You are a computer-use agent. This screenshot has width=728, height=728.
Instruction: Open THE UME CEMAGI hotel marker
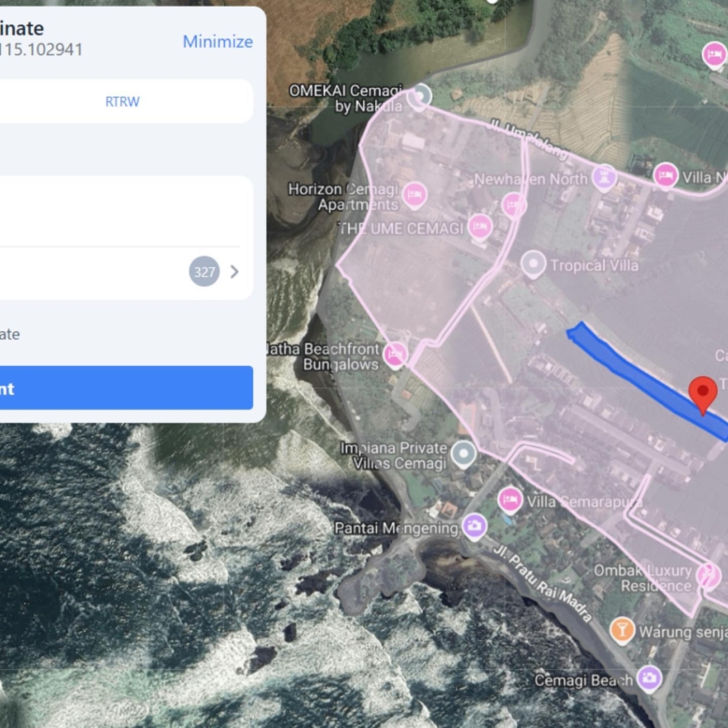[x=480, y=226]
